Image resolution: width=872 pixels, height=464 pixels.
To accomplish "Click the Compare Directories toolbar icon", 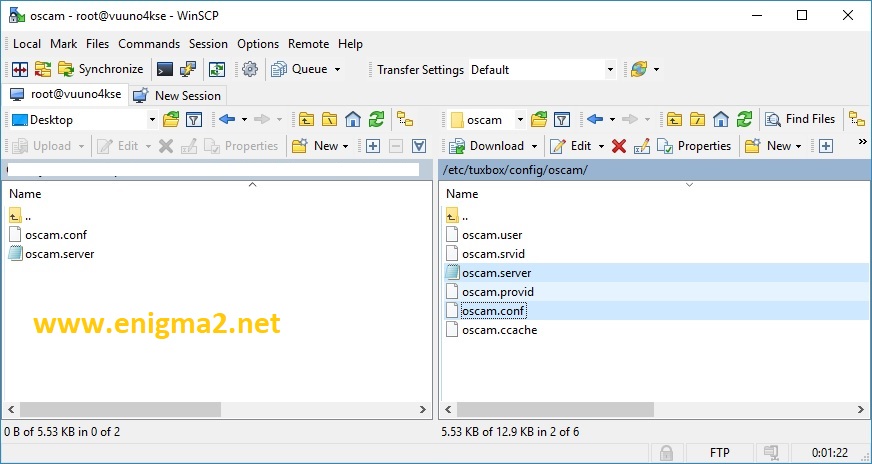I will pos(19,70).
